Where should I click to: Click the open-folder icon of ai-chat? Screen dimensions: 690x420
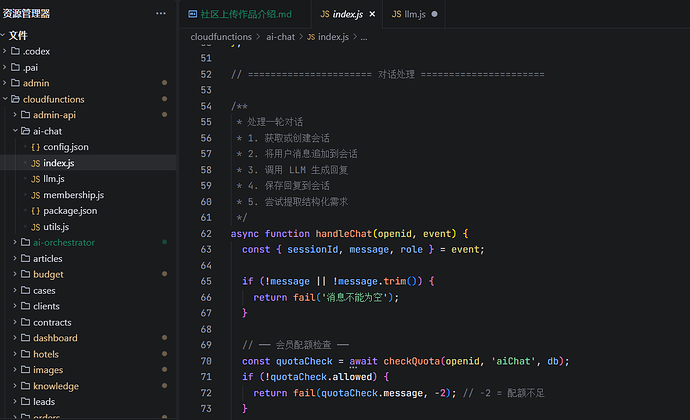pyautogui.click(x=26, y=131)
